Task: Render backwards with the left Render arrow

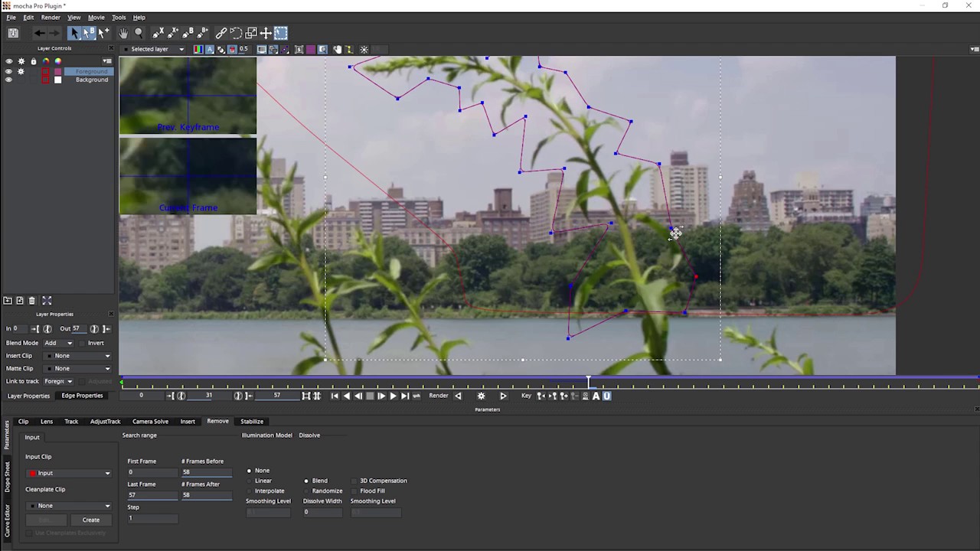Action: tap(458, 396)
